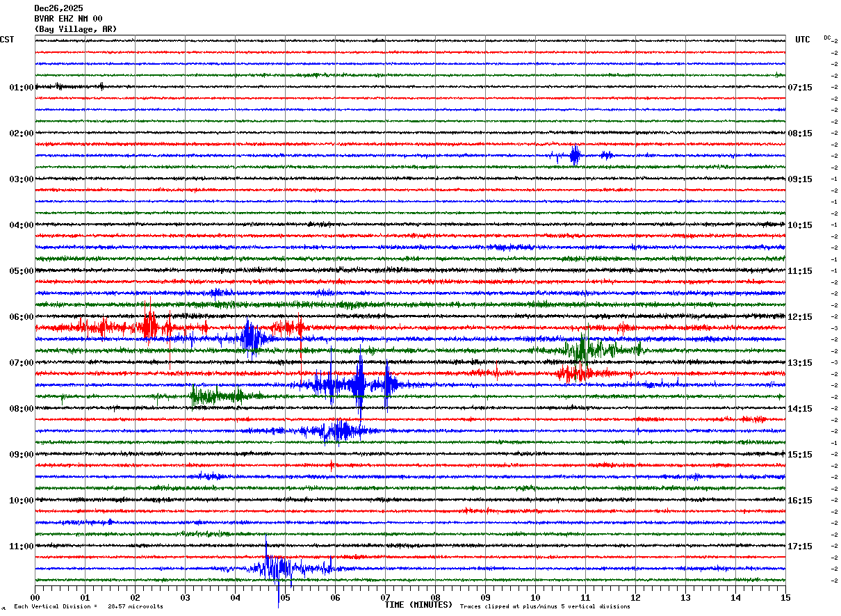Click the 16:15 UTC time label
841x616 pixels.
(x=800, y=501)
